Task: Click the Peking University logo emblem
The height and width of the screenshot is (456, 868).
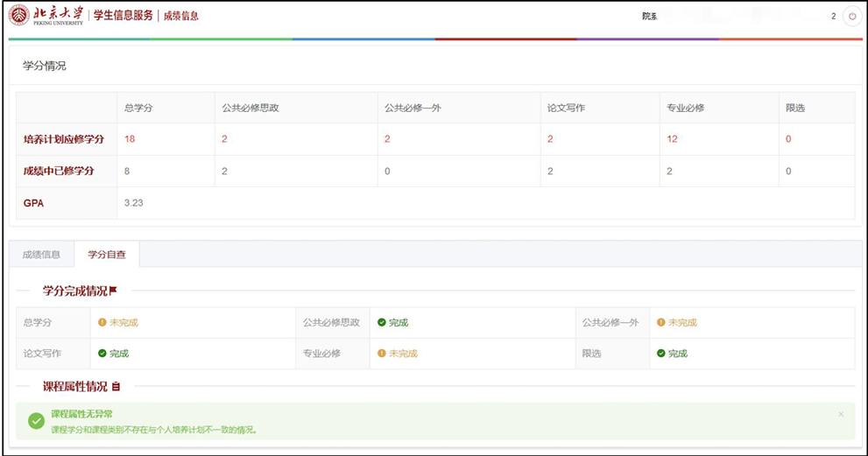Action: pyautogui.click(x=19, y=16)
